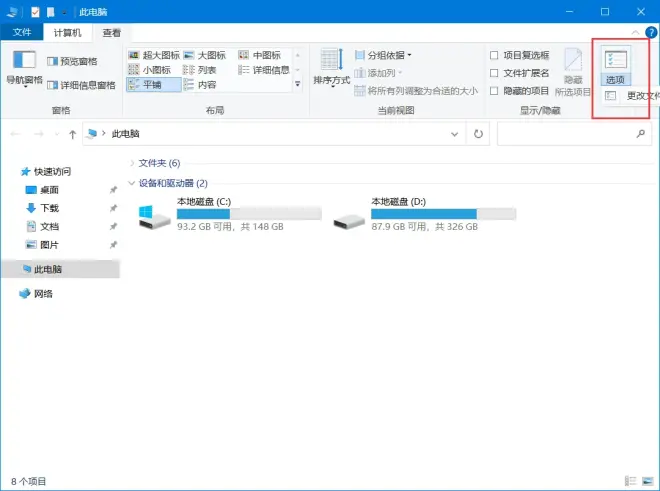The image size is (660, 491).
Task: Open the blue help question icon
Action: pos(651,32)
